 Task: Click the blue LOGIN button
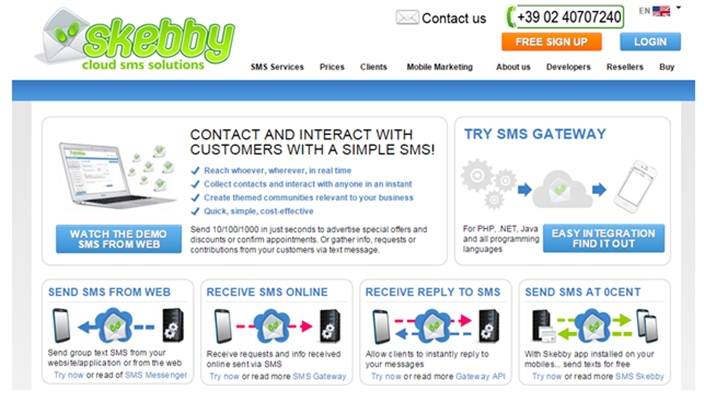[650, 42]
